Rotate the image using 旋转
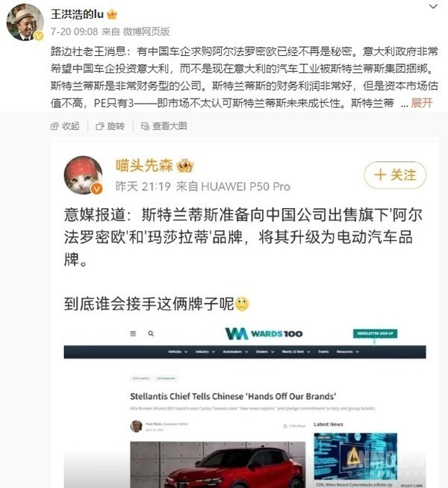 pos(111,126)
